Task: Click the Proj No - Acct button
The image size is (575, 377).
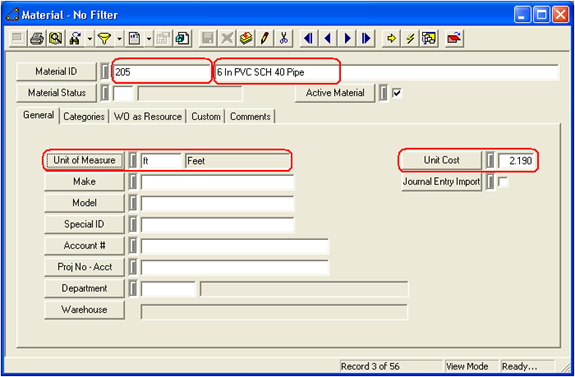Action: (84, 267)
